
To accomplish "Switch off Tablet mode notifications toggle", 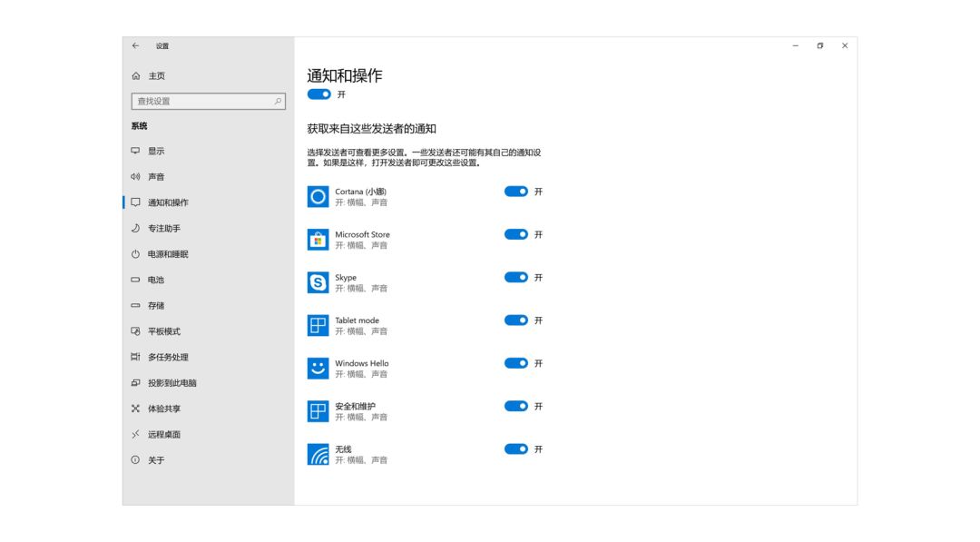I will pyautogui.click(x=516, y=320).
